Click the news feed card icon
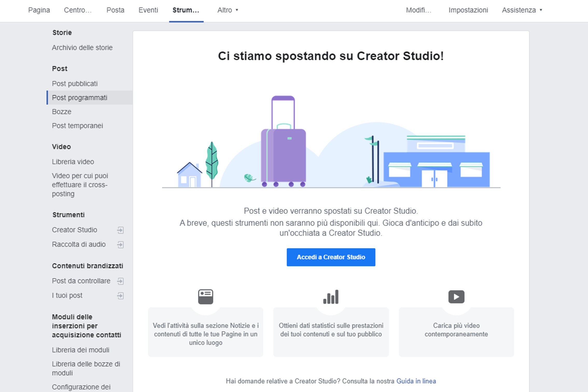 [206, 297]
